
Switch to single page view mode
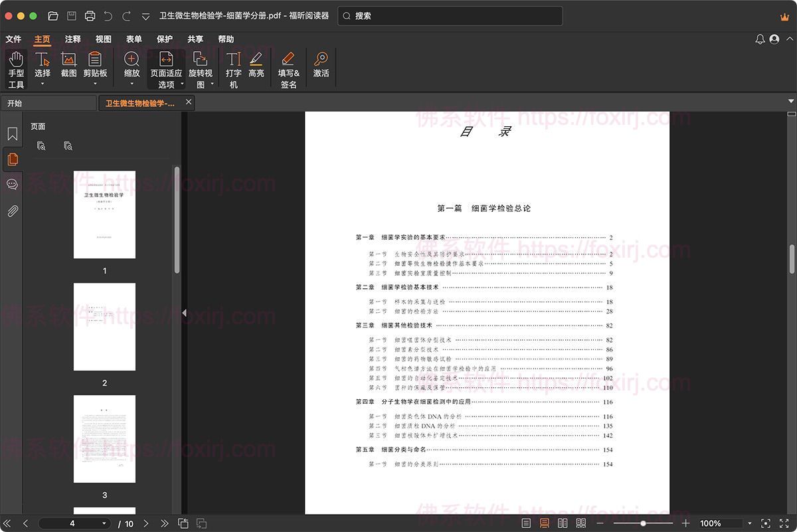point(526,523)
